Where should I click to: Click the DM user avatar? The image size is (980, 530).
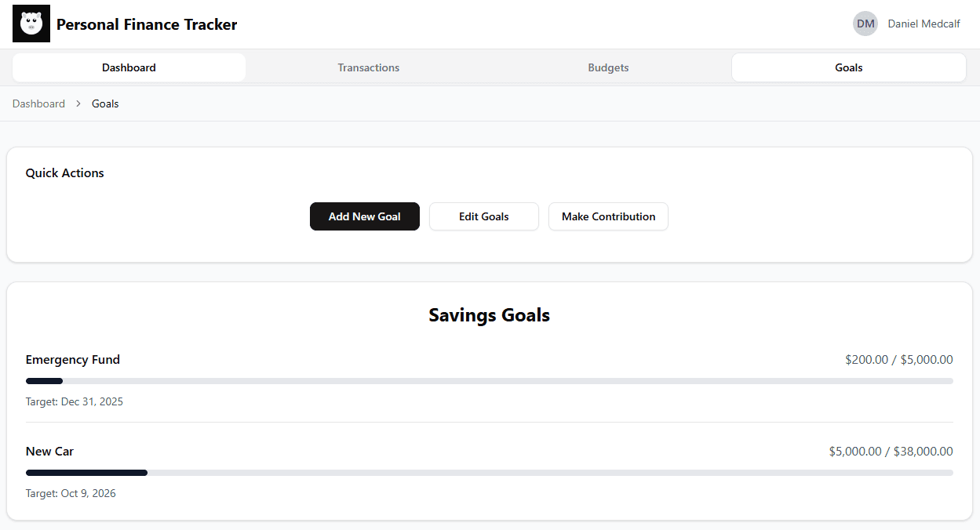[x=865, y=24]
